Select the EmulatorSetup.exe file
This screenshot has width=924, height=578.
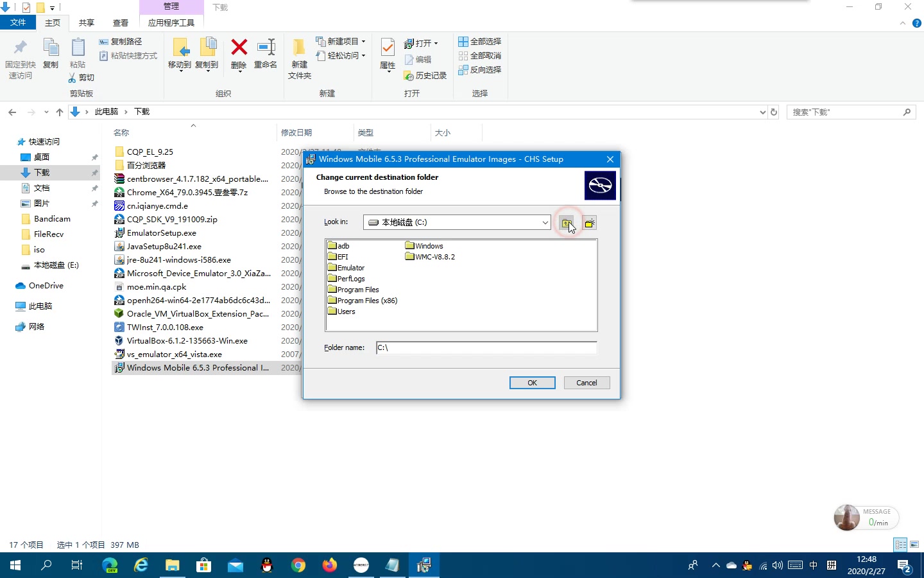click(x=162, y=233)
